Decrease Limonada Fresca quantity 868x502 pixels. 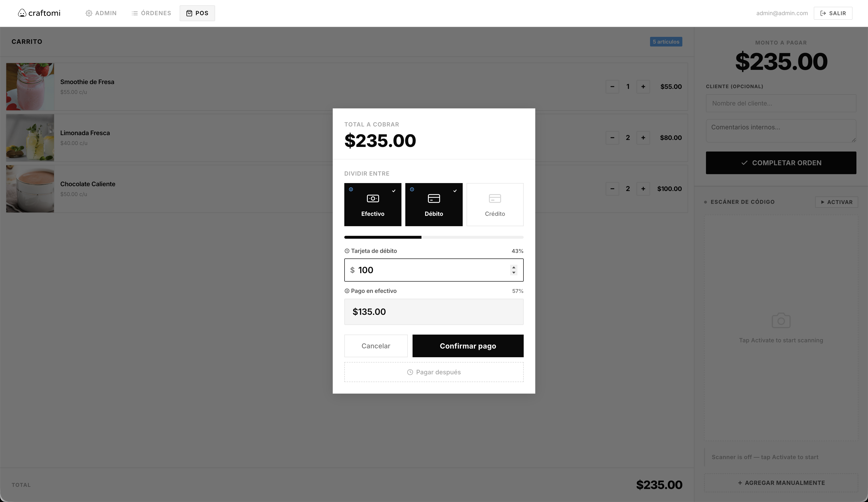point(612,138)
